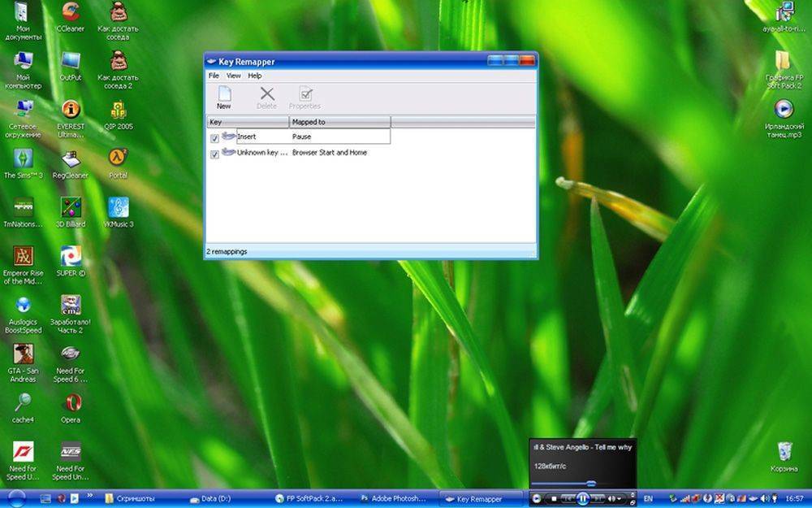Click the EN language indicator in the taskbar
The height and width of the screenshot is (508, 812).
pos(648,498)
